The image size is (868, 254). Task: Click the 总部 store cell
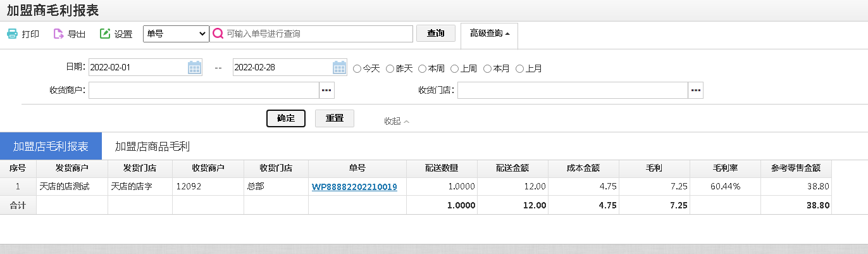(x=276, y=187)
